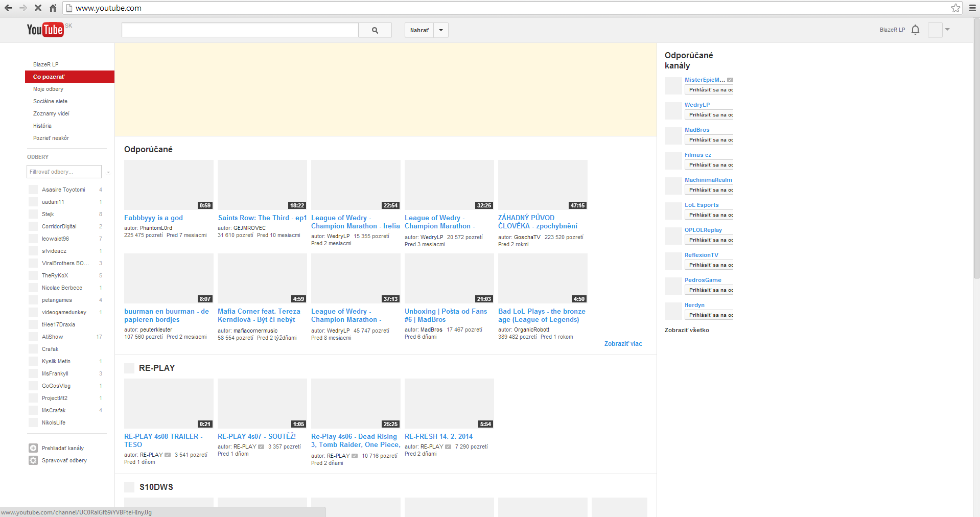The width and height of the screenshot is (980, 517).
Task: Click the Nahrať upload button
Action: (419, 30)
